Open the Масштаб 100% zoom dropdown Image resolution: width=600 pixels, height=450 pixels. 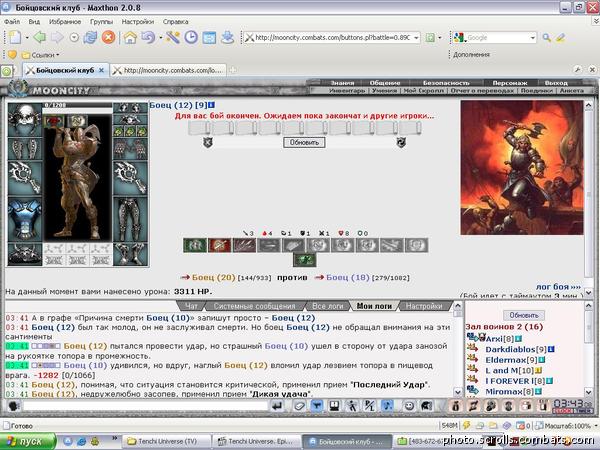coord(595,426)
